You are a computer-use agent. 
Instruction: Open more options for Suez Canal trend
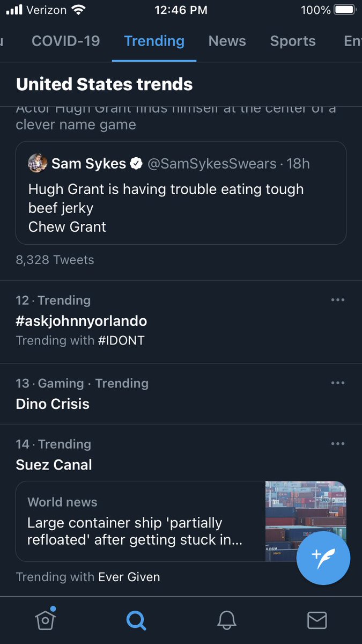coord(338,443)
